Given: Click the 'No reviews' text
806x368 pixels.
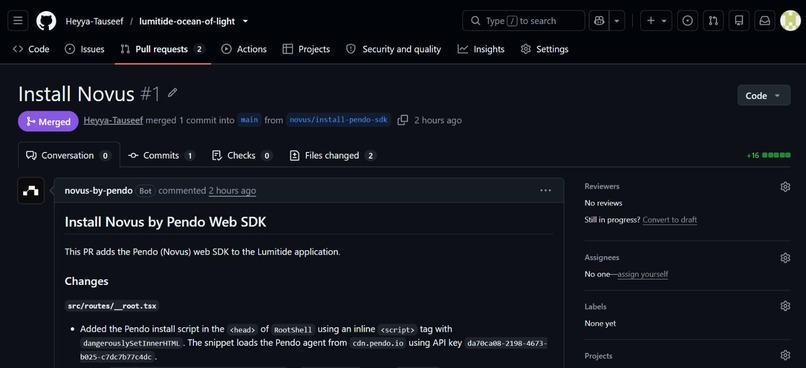Looking at the screenshot, I should click(x=603, y=204).
